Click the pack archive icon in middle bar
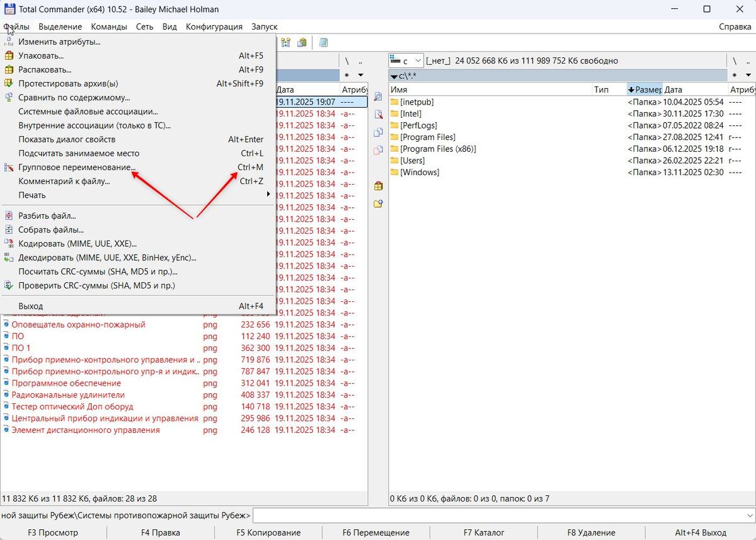This screenshot has height=540, width=756. point(378,186)
